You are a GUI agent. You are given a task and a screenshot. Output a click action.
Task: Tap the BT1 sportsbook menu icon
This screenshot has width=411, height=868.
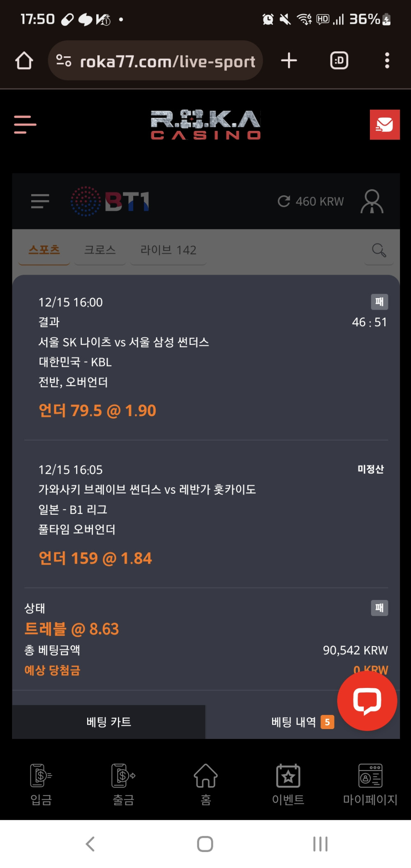point(40,201)
